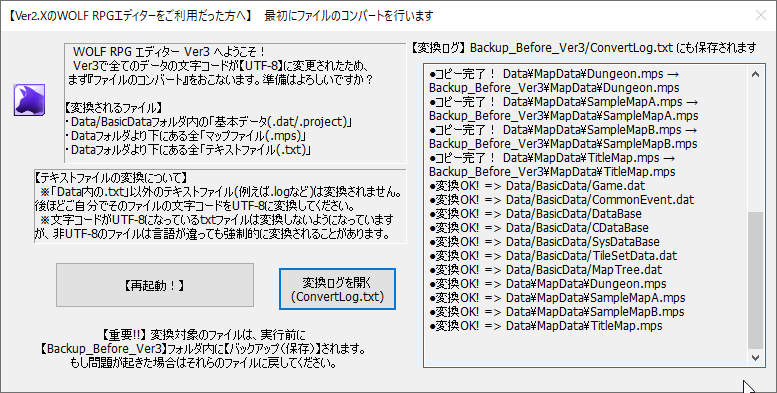The height and width of the screenshot is (393, 777).
Task: Click log line Backup_Before_Ver3¥MapData¥TitleMap.mps
Action: pos(552,172)
